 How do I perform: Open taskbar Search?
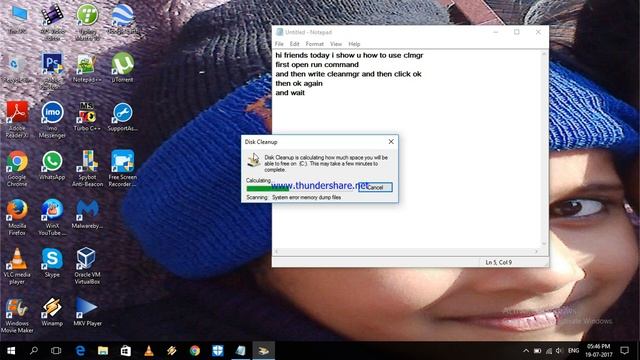pos(34,351)
